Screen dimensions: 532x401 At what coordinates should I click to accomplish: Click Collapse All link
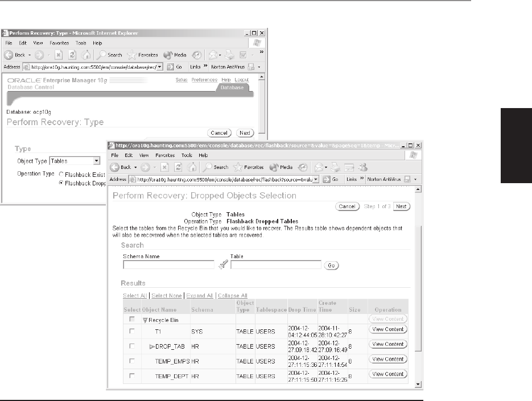click(x=232, y=296)
